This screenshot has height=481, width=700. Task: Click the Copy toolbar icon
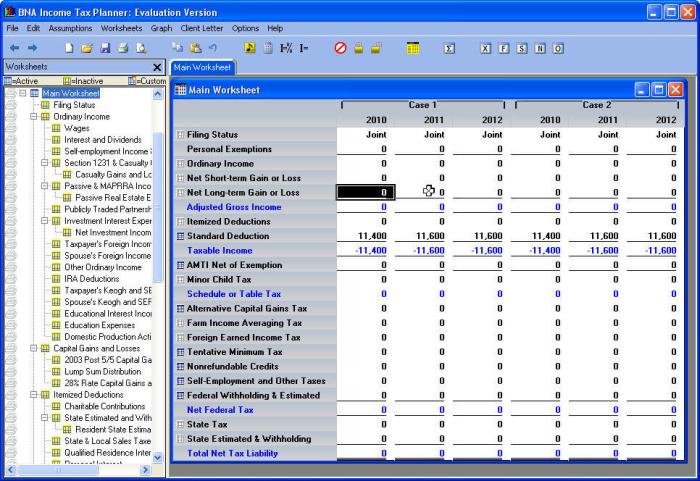pos(177,48)
